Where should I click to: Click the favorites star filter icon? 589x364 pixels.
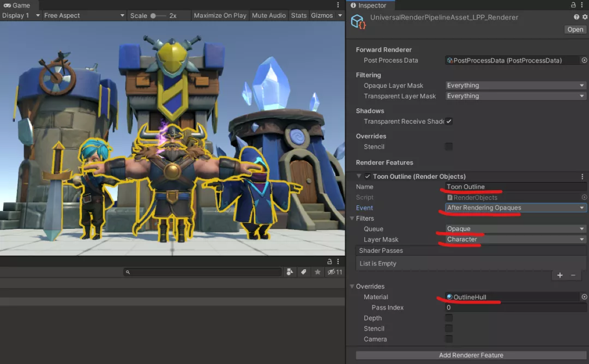tap(318, 271)
